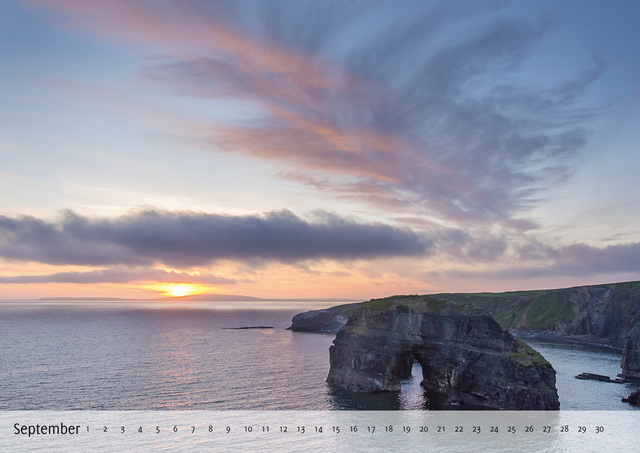
Task: Click day 28 in the calendar strip
Action: point(564,429)
